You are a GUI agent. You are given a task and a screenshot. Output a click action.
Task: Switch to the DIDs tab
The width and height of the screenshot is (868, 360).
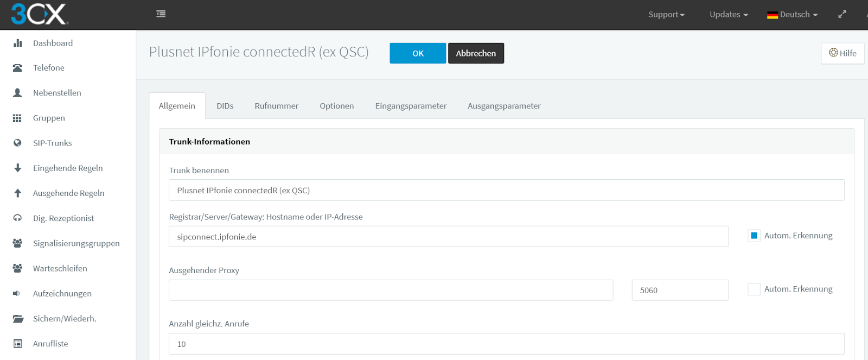[x=225, y=106]
